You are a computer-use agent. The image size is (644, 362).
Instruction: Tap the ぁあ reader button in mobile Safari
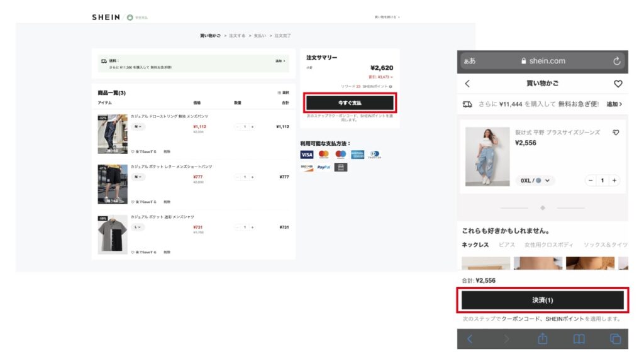[469, 61]
